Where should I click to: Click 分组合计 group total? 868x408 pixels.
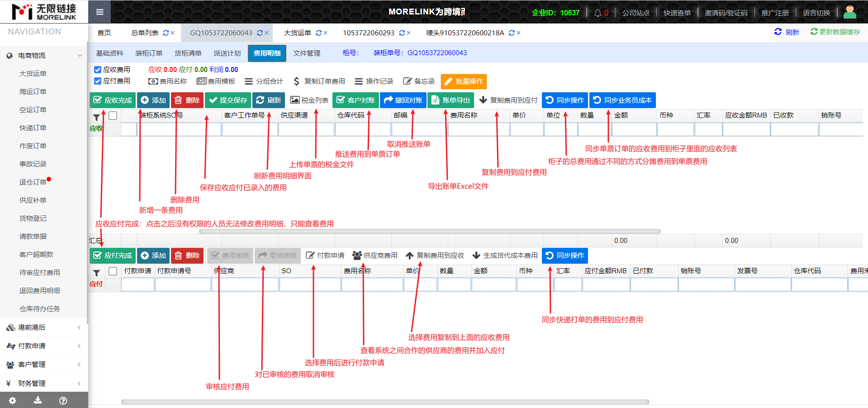click(264, 81)
